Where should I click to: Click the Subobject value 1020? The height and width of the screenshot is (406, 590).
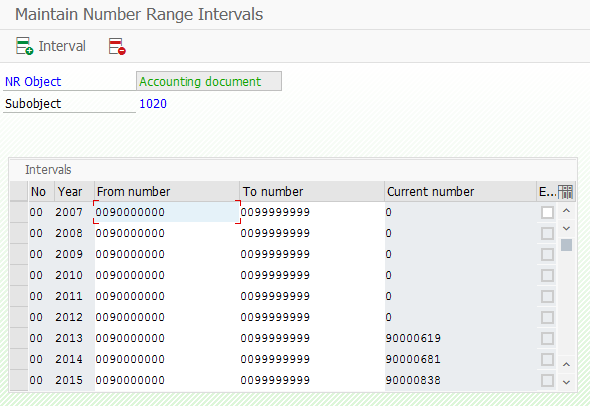tap(153, 103)
